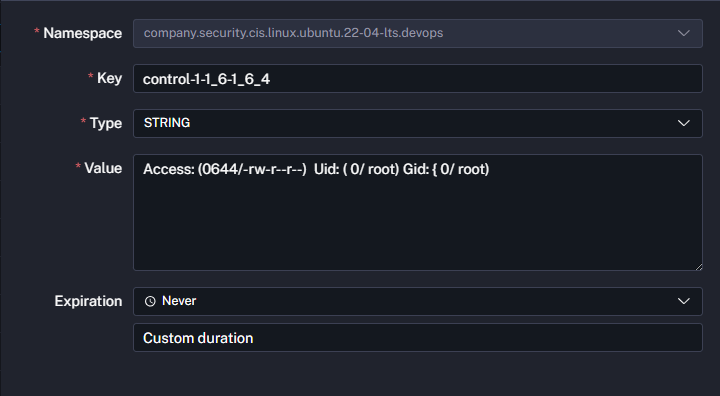
Task: Click into the Value text area
Action: click(418, 212)
